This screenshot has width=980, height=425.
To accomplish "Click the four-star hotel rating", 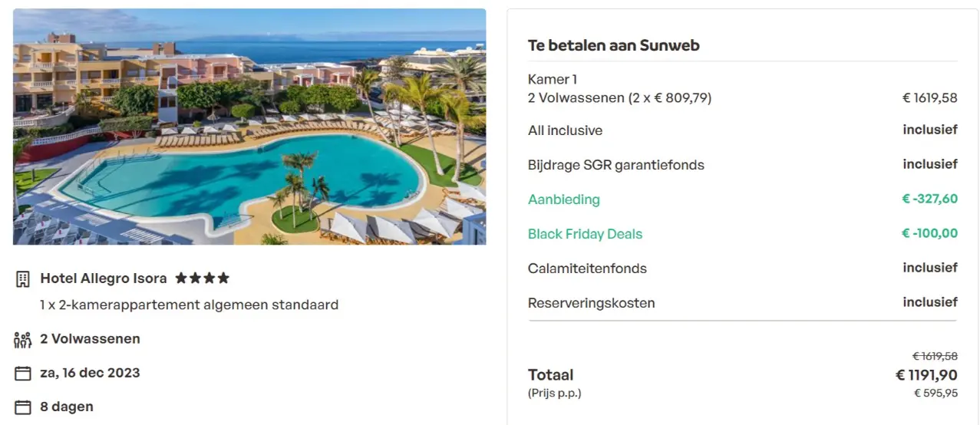I will [x=202, y=278].
